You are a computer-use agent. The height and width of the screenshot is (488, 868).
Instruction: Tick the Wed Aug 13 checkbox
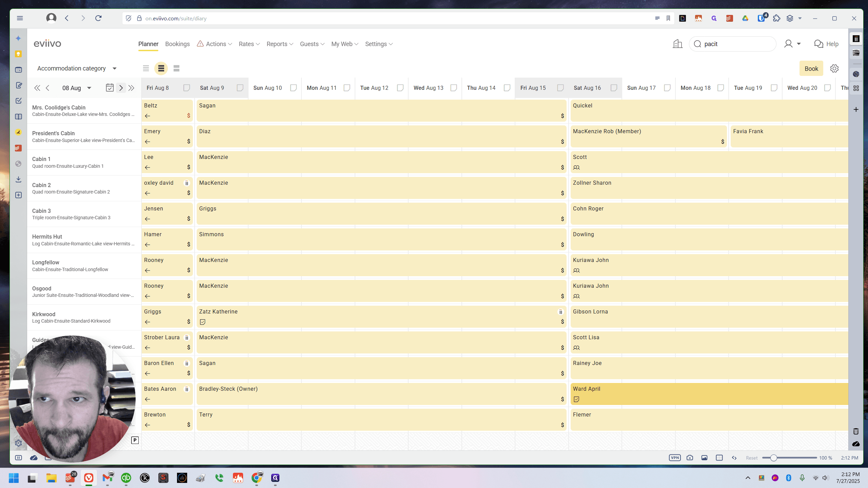(454, 88)
